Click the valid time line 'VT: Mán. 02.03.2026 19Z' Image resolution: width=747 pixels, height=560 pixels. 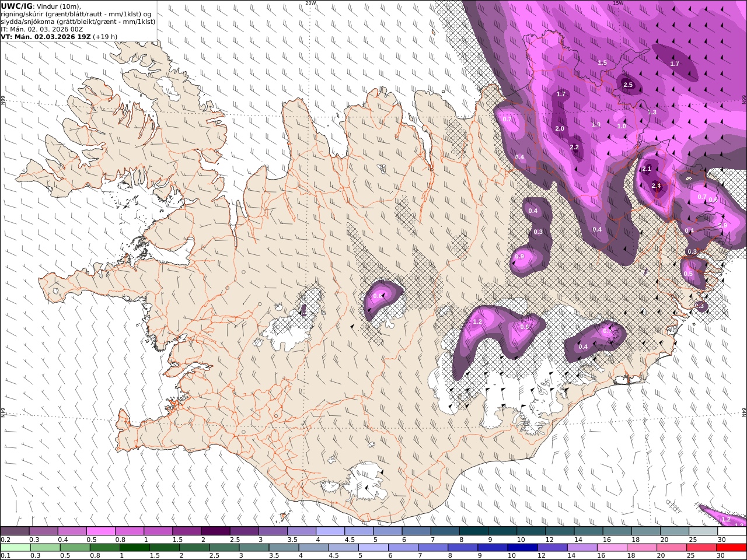(46, 36)
